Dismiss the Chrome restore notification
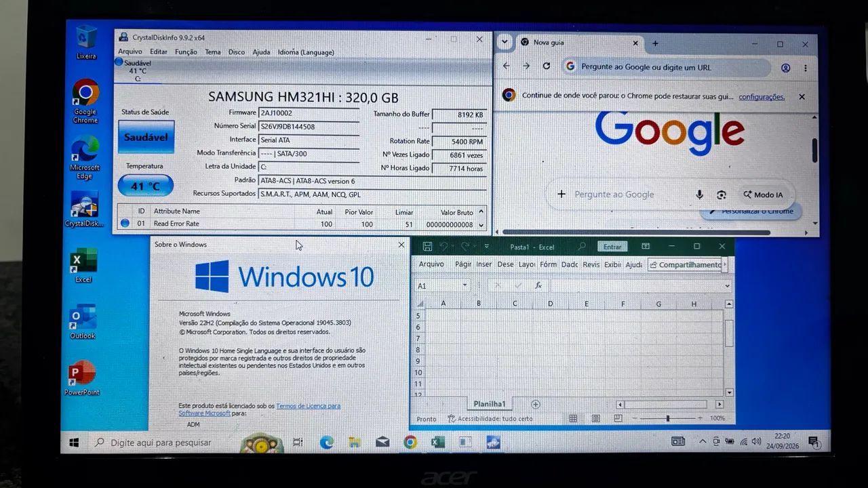868x488 pixels. [x=802, y=96]
